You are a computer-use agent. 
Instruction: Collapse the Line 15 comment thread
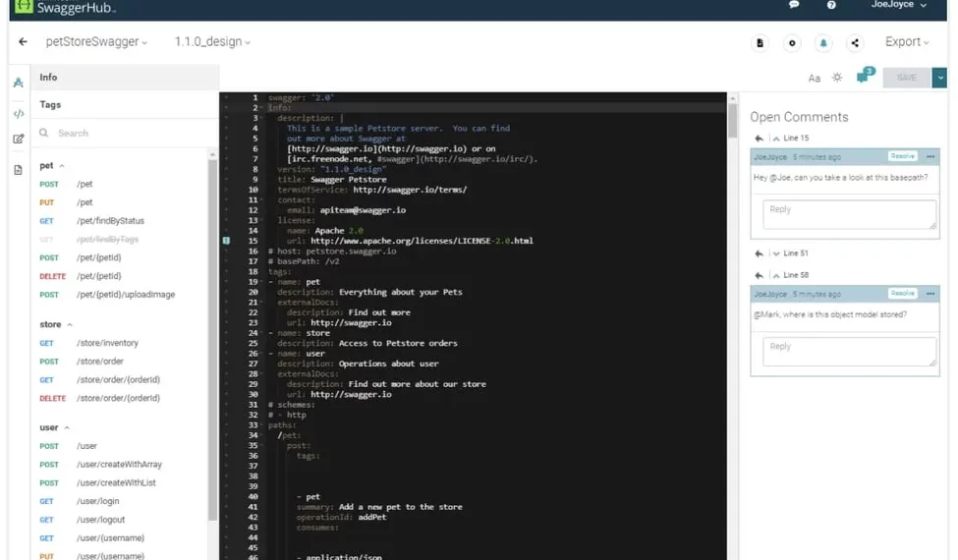click(776, 139)
